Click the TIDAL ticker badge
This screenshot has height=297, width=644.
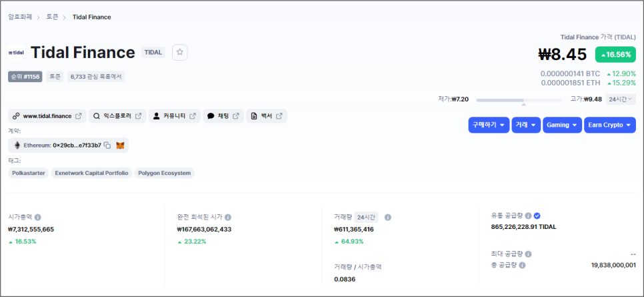pos(153,52)
